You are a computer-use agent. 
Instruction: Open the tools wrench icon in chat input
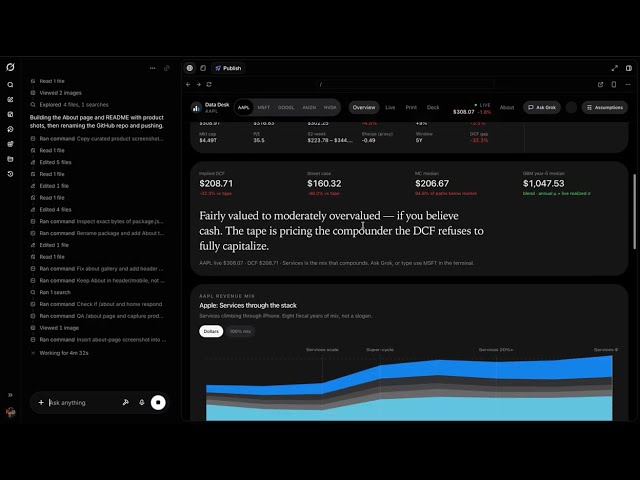(x=126, y=402)
